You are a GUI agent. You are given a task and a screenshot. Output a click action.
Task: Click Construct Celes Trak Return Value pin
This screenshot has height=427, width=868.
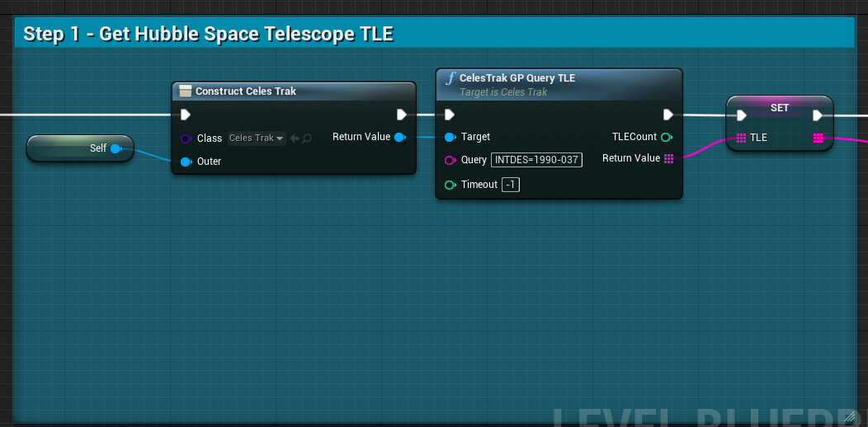[x=399, y=137]
